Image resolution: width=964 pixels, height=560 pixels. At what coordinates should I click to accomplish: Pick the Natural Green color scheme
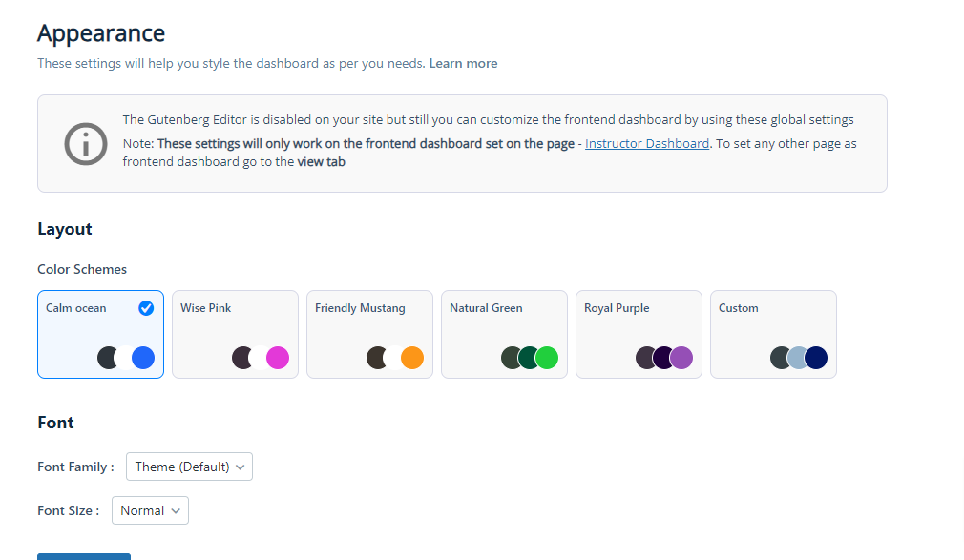point(504,334)
